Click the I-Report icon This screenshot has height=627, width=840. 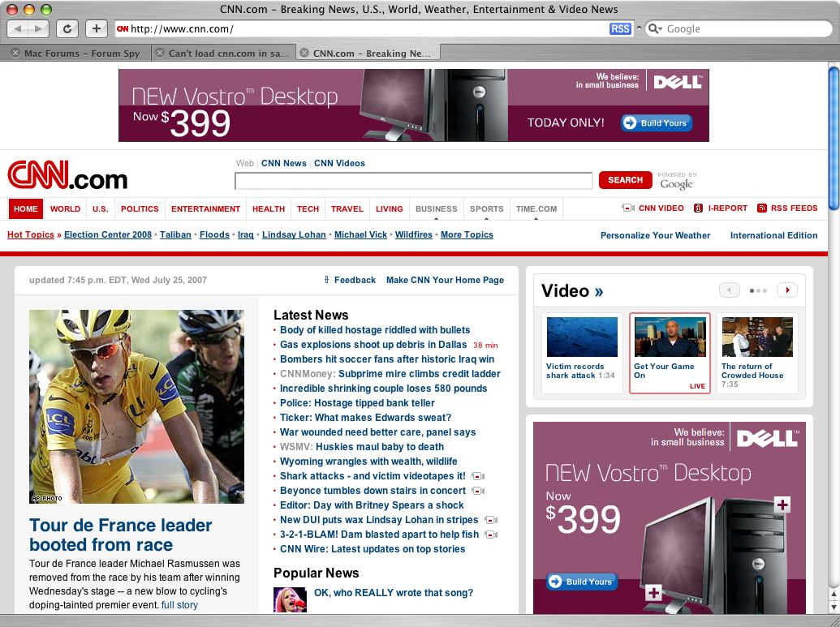click(698, 208)
